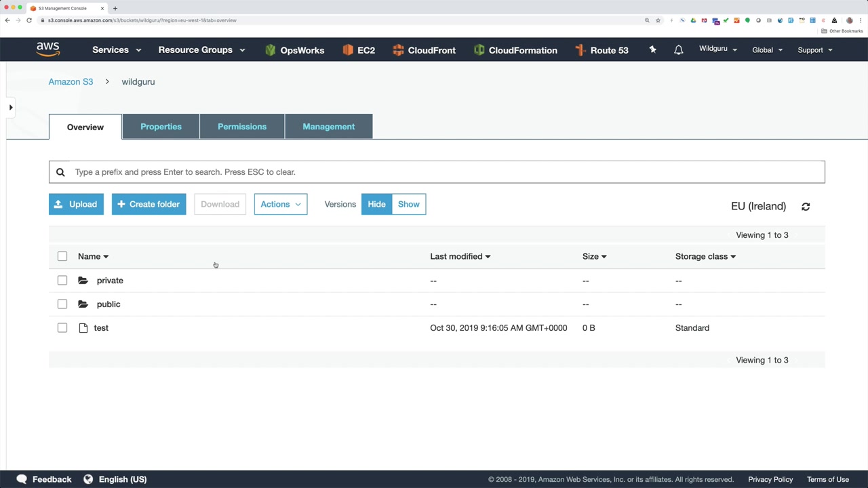Click the zoom magnifier in the address bar
868x488 pixels.
pyautogui.click(x=647, y=20)
